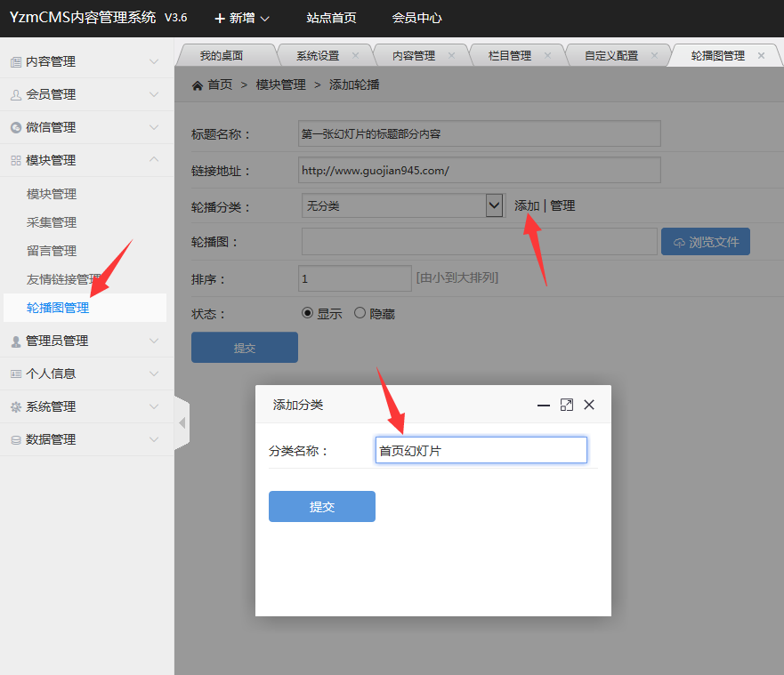The image size is (784, 675).
Task: Click the 会员管理 sidebar icon
Action: tap(16, 94)
